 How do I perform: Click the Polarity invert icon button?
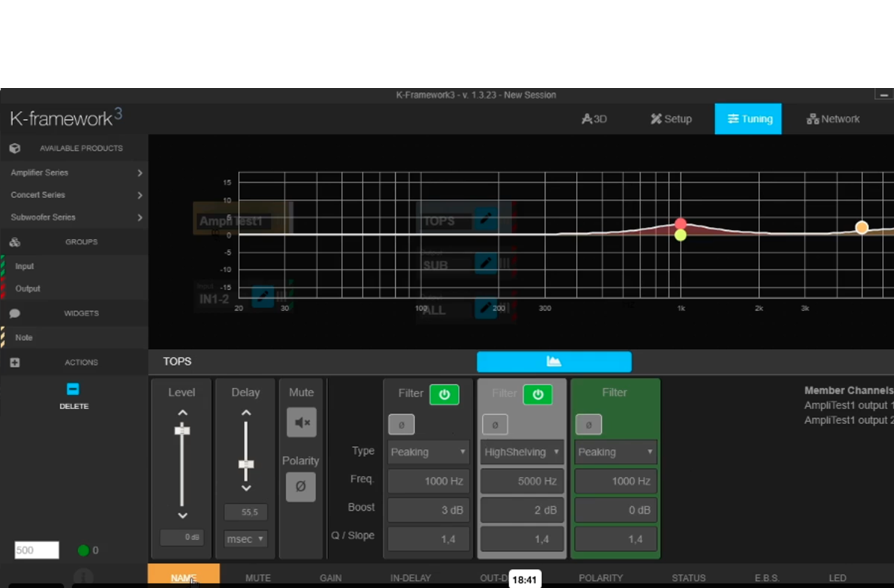click(x=301, y=486)
